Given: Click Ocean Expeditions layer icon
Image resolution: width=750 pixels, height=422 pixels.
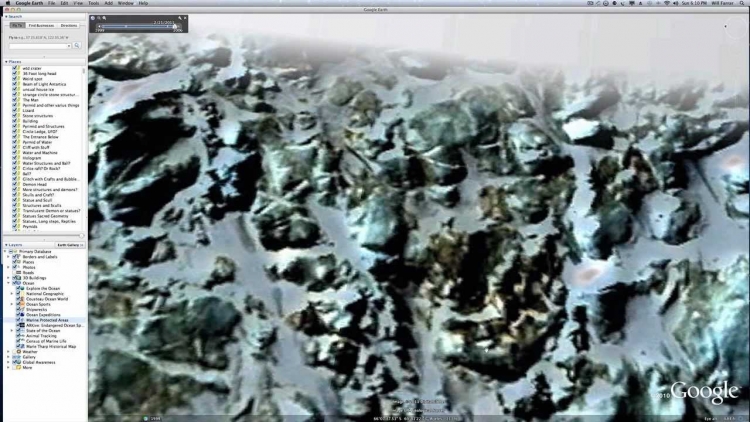Looking at the screenshot, I should point(22,315).
